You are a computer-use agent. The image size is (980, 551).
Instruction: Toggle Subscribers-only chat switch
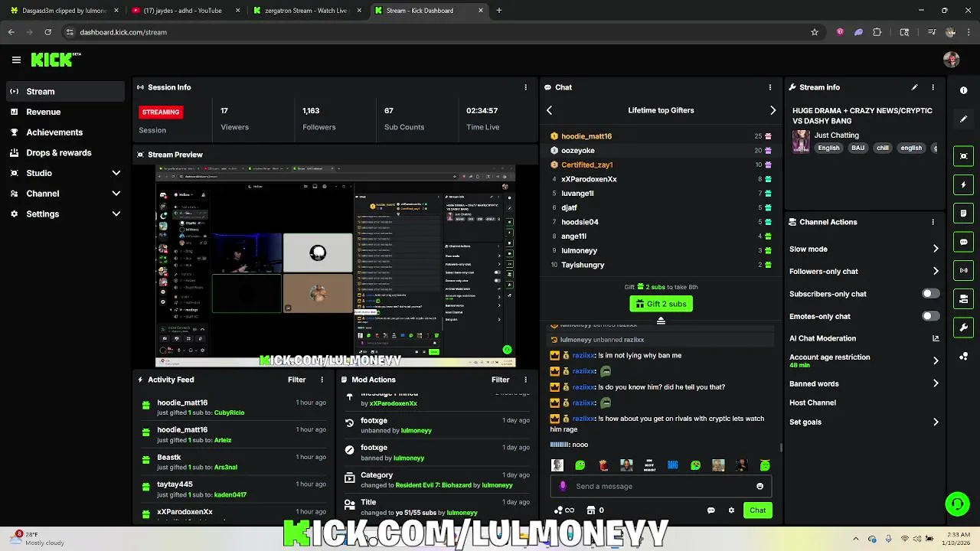(x=930, y=294)
